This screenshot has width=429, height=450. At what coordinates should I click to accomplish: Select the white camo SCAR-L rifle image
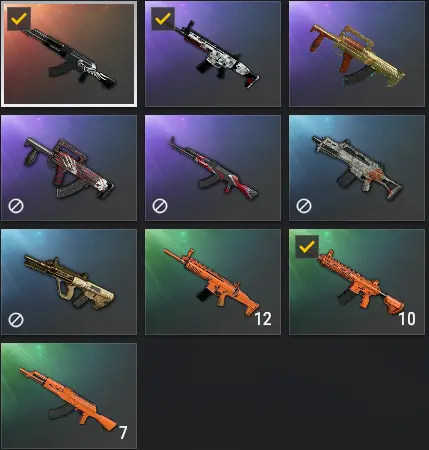click(217, 55)
